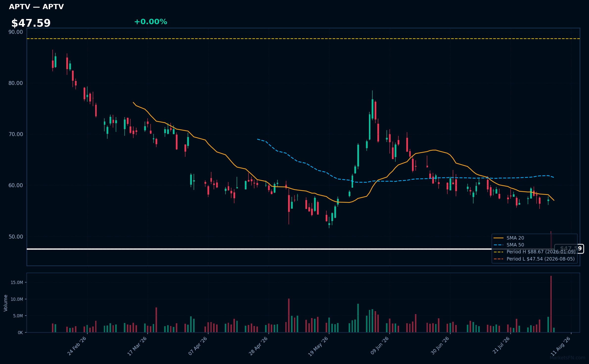This screenshot has width=589, height=364.
Task: Click the 'APTV — APTV' chart title
Action: coord(36,7)
